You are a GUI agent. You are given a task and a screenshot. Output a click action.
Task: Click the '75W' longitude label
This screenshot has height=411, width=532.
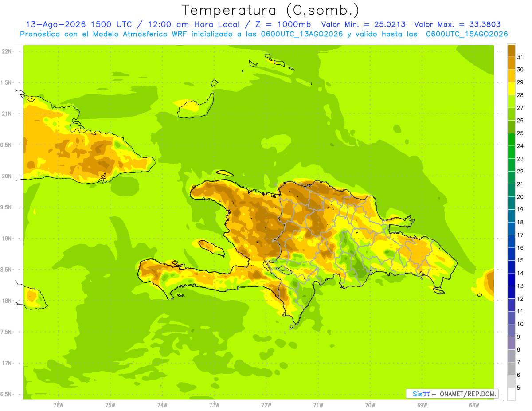[110, 405]
